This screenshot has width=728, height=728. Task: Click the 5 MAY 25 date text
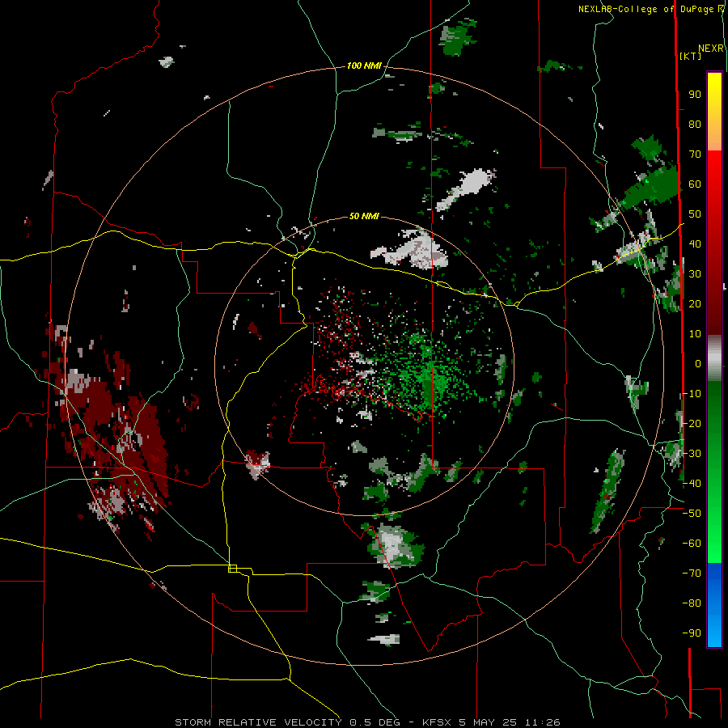[x=488, y=722]
